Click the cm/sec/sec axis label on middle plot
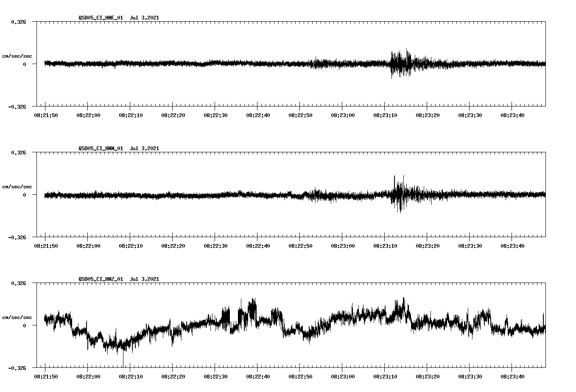576x392 pixels. tap(17, 186)
